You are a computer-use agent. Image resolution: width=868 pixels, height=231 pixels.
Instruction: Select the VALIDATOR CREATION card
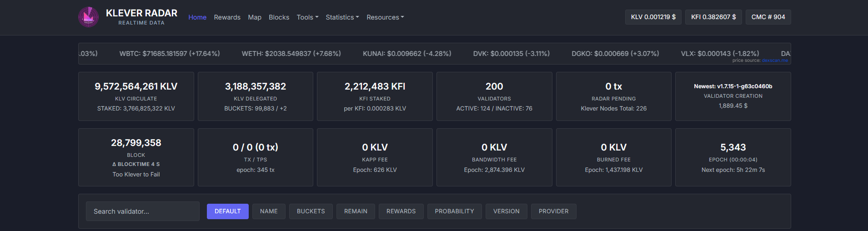(x=733, y=96)
